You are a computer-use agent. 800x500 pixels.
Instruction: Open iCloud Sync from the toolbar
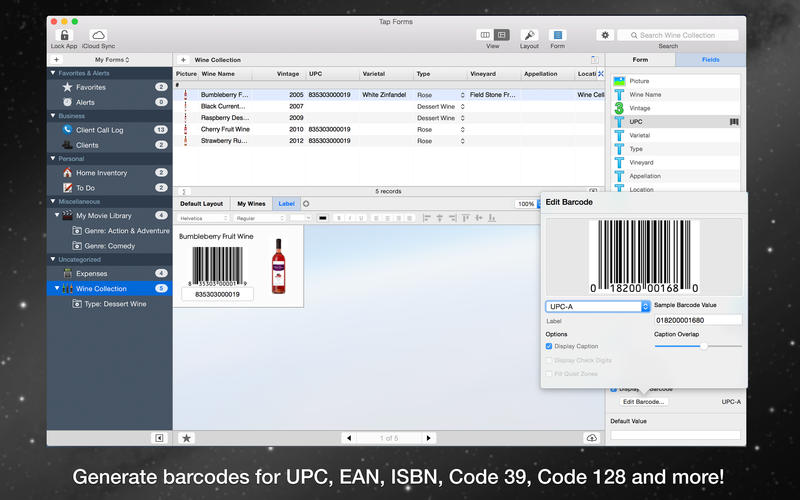98,35
